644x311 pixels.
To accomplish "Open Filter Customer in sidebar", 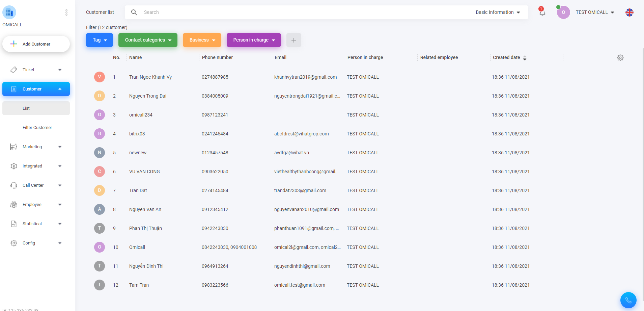I will click(x=37, y=128).
